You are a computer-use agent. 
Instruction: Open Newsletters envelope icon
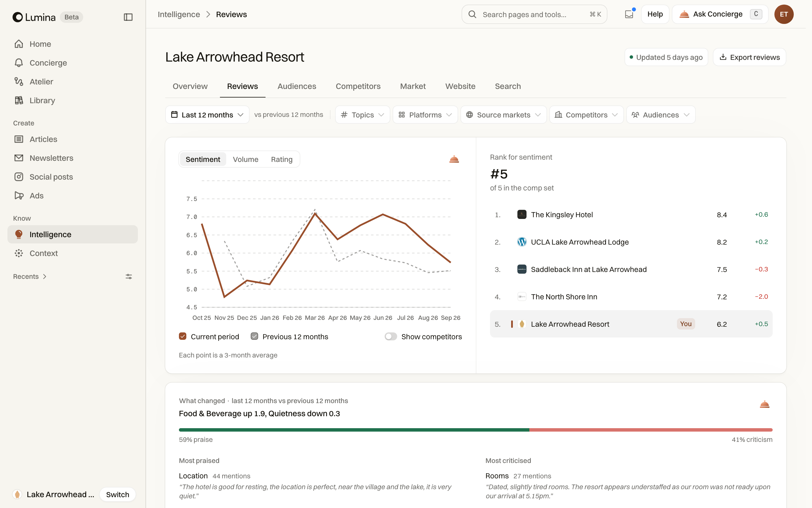[19, 158]
